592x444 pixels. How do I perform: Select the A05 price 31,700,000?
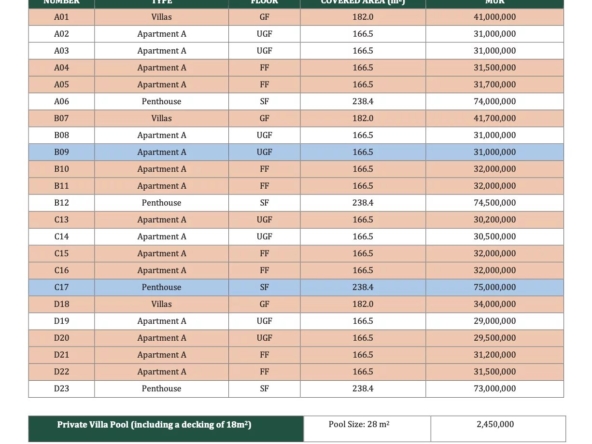pyautogui.click(x=495, y=85)
